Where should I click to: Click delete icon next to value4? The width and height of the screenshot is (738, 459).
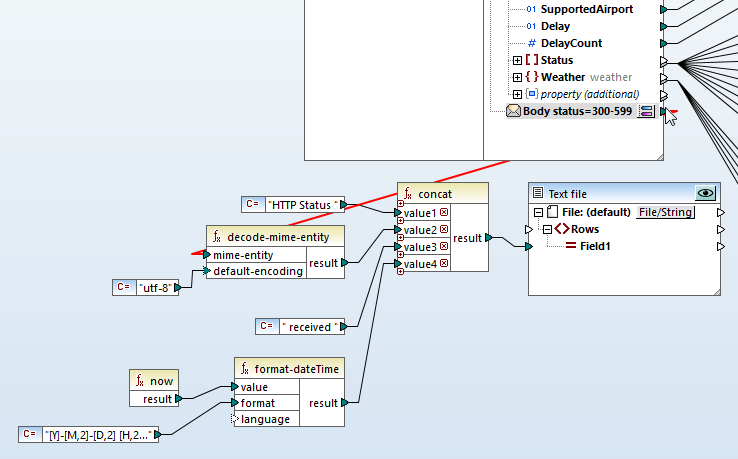click(443, 264)
